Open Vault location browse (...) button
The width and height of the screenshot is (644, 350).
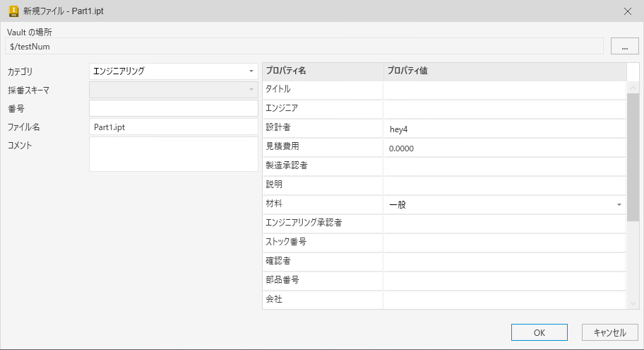(x=624, y=47)
